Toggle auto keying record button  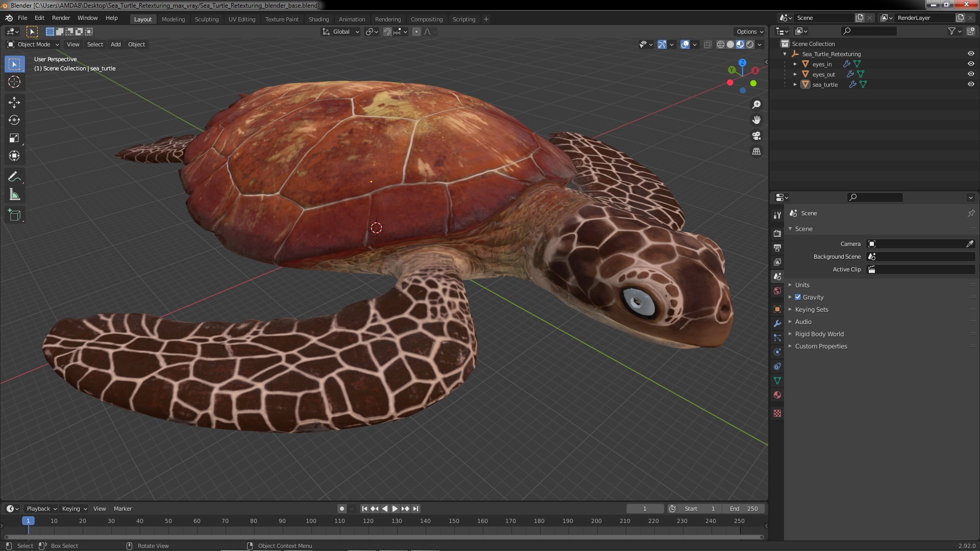click(342, 509)
